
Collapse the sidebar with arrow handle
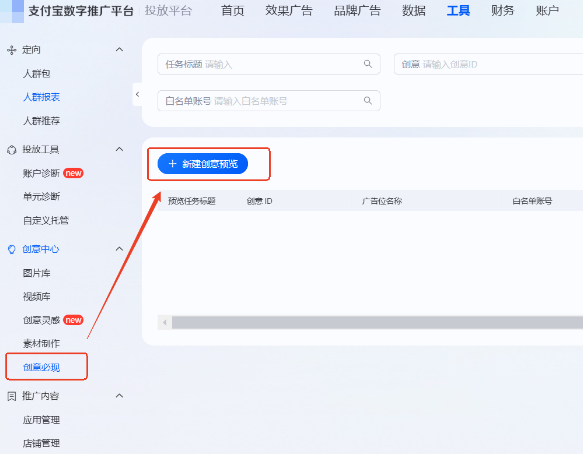coord(138,94)
